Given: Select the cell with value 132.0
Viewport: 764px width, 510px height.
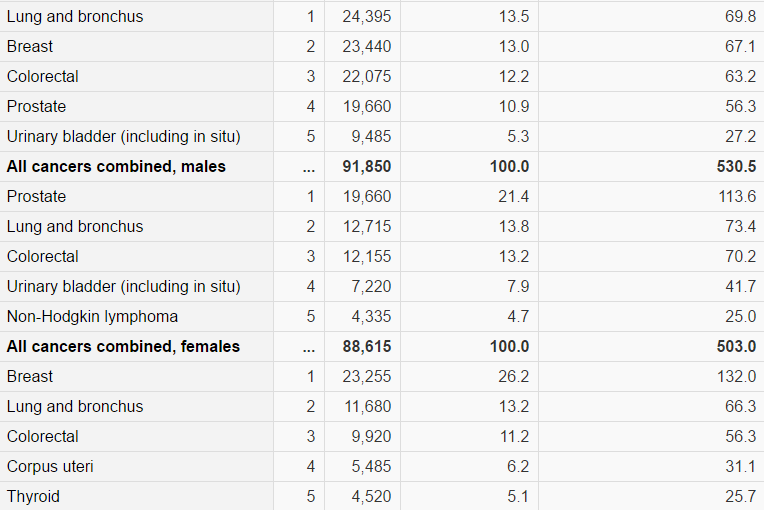Looking at the screenshot, I should coord(737,377).
